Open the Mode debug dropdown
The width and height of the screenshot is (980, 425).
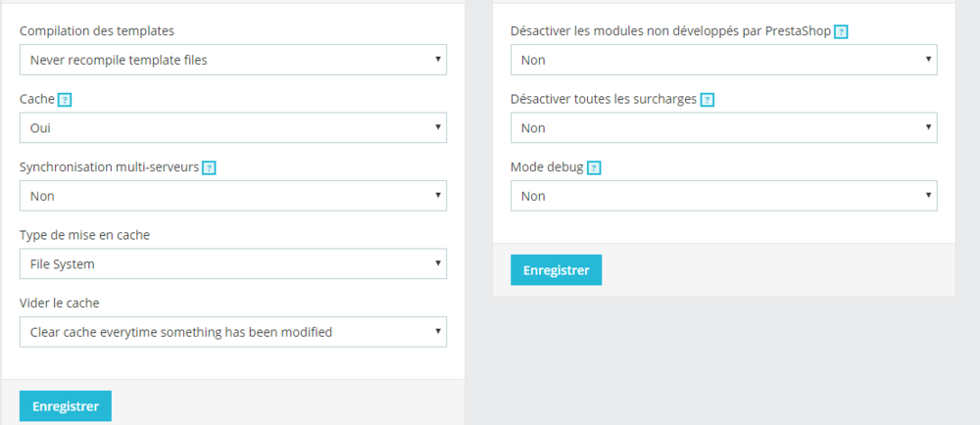point(723,196)
